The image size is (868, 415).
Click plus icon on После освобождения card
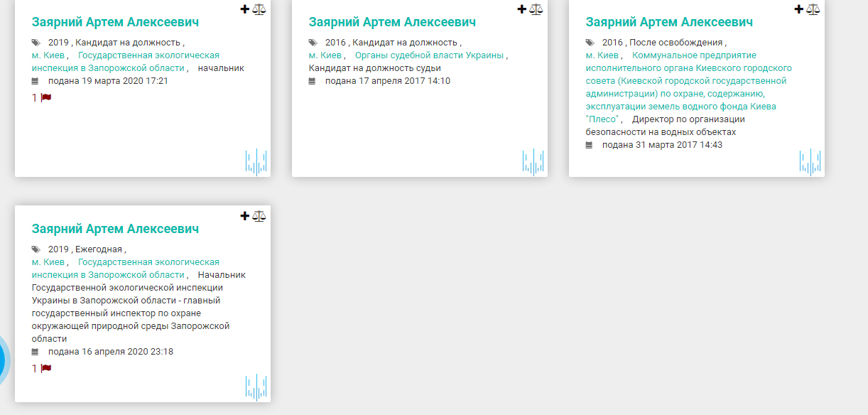[799, 9]
